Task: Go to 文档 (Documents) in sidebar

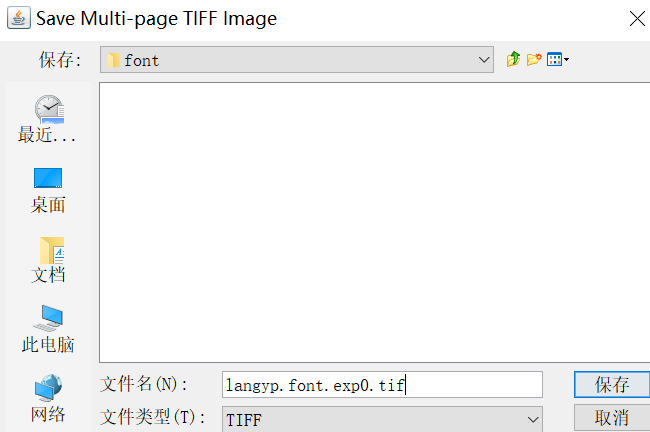Action: (48, 260)
